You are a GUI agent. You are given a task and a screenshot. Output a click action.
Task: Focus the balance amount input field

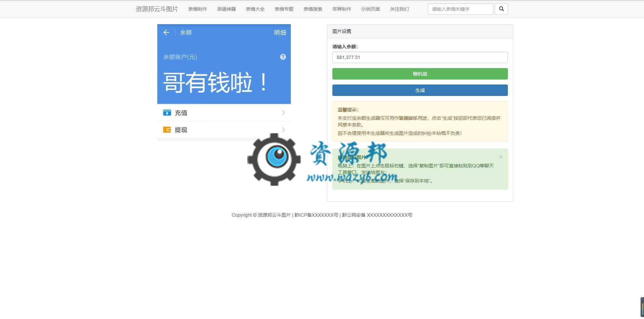[420, 57]
